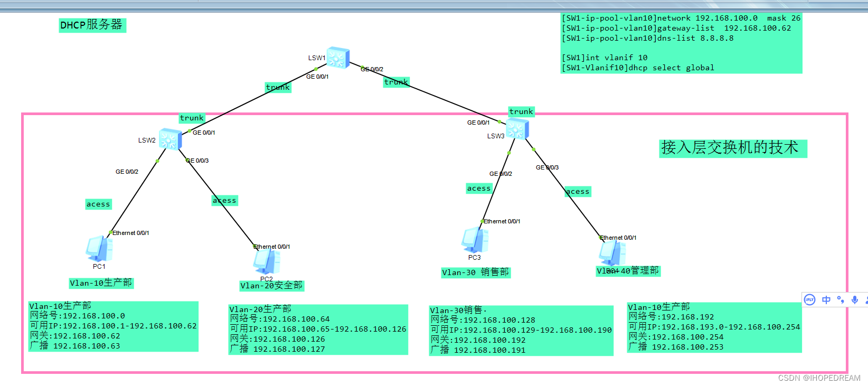This screenshot has width=868, height=386.
Task: Select the LSW3 switch icon
Action: point(517,129)
